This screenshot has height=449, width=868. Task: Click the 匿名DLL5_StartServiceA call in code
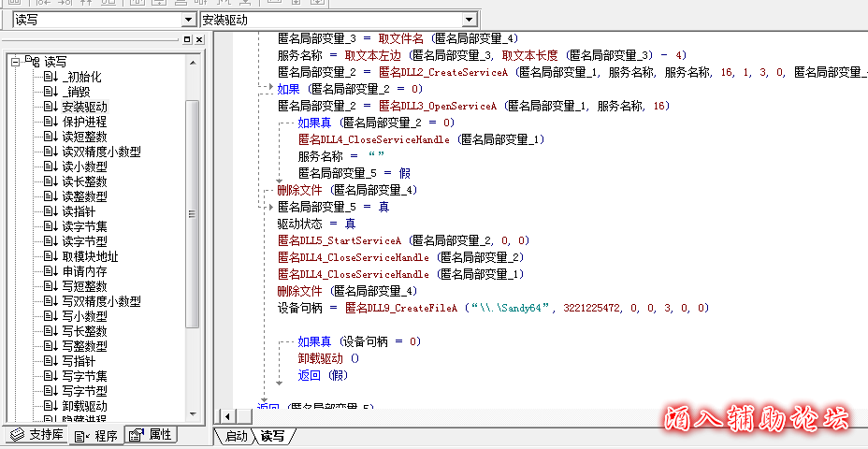(340, 240)
